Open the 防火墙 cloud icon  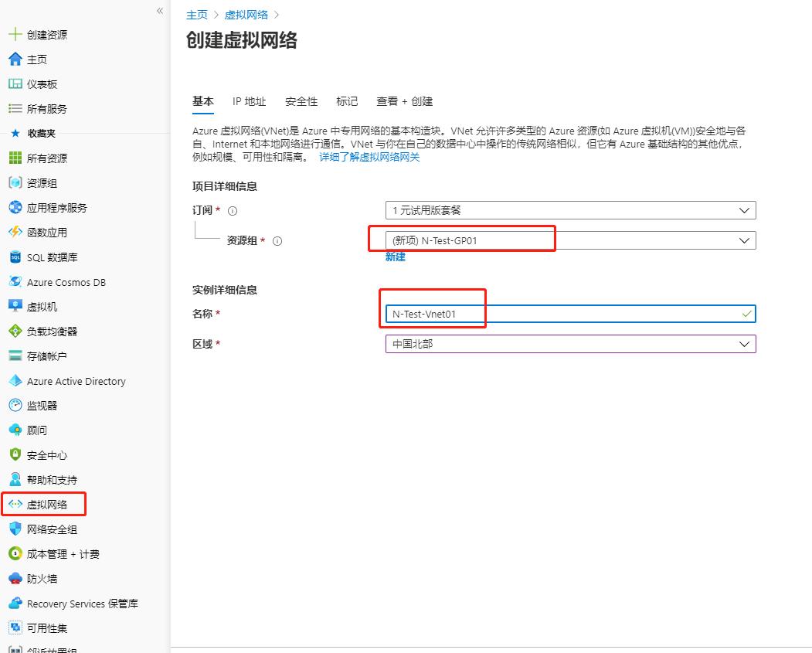click(15, 579)
